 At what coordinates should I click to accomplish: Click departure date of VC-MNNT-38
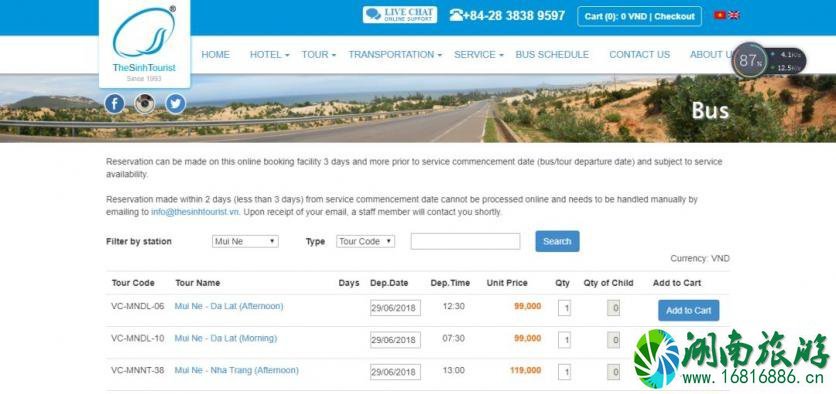point(395,372)
